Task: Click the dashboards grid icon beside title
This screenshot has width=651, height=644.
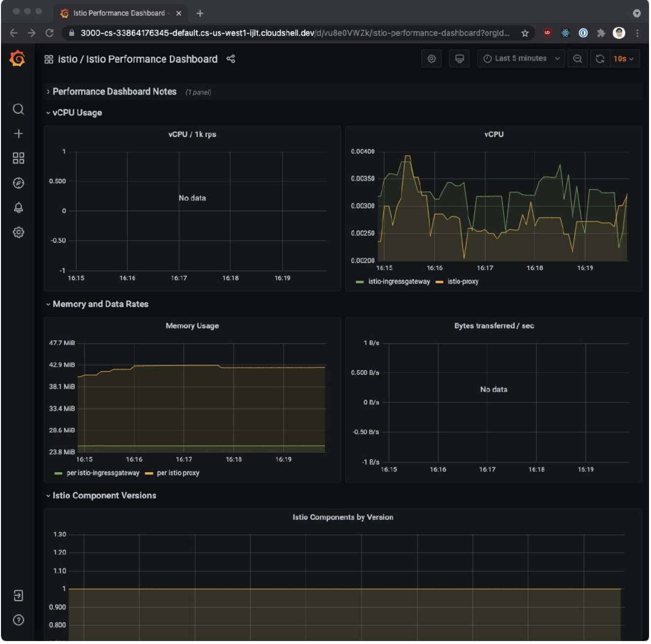Action: [49, 60]
